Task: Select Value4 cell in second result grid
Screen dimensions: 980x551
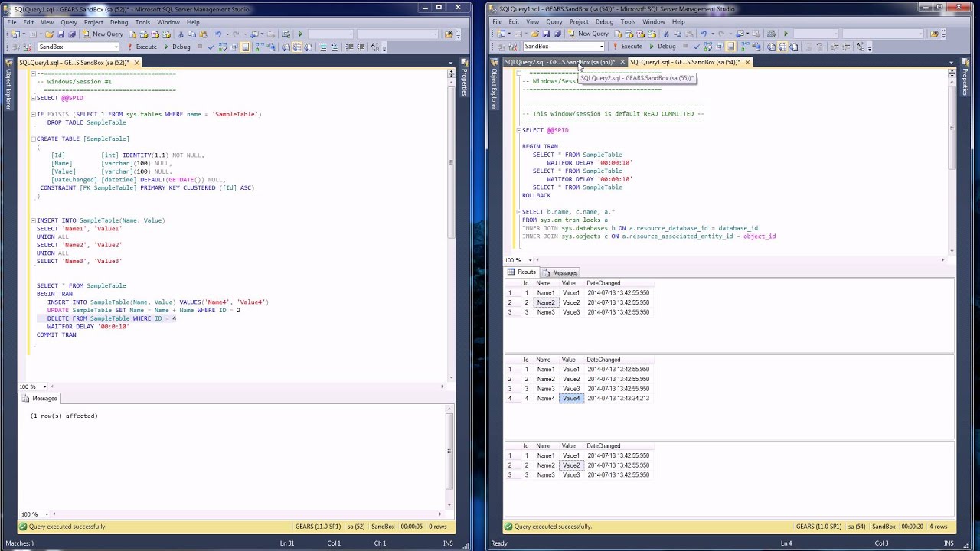Action: (x=571, y=398)
